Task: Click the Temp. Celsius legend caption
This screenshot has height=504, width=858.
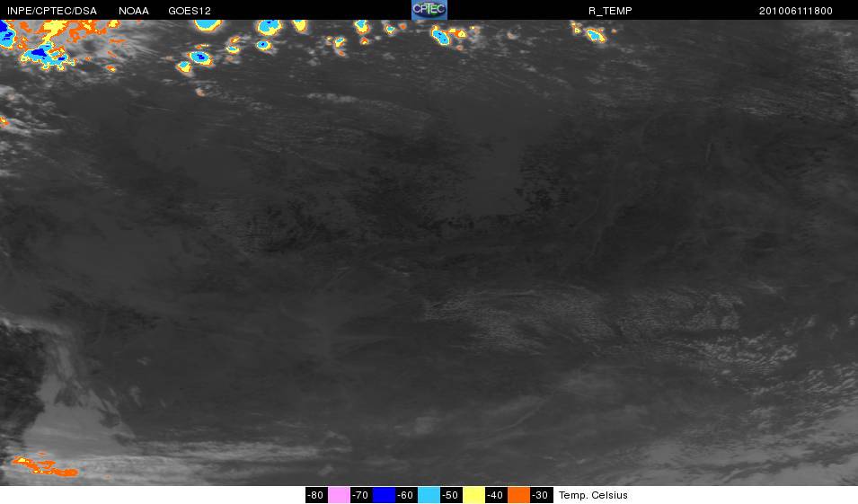Action: 593,495
